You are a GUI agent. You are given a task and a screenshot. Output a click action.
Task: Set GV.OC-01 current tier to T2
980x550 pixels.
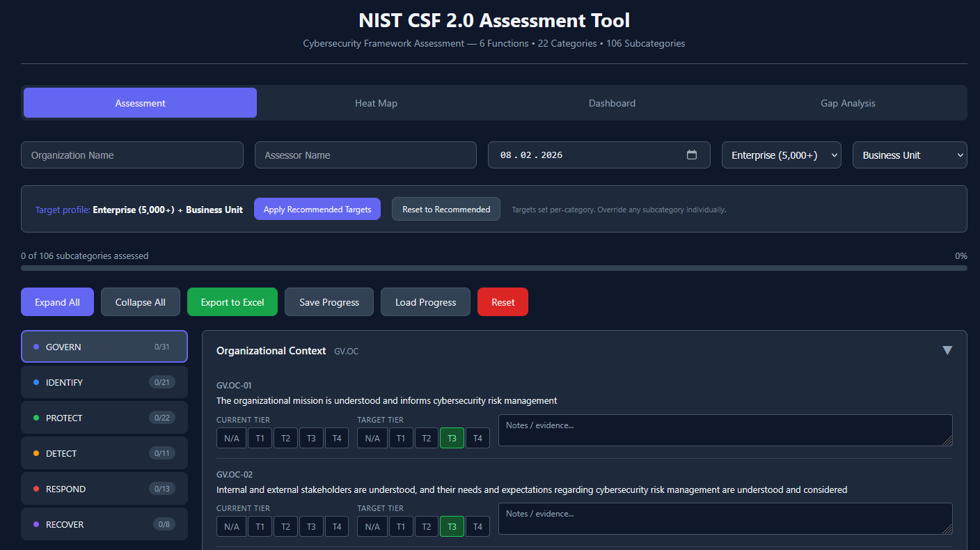[285, 438]
